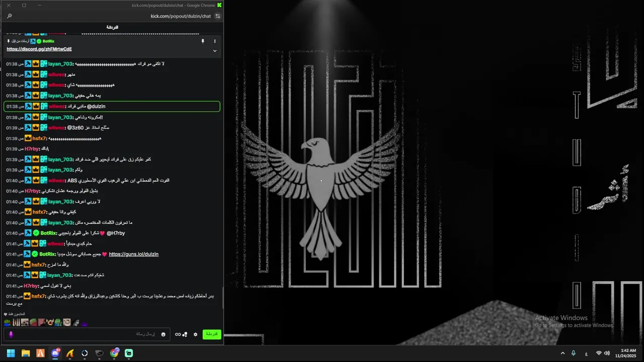Image resolution: width=644 pixels, height=362 pixels.
Task: Switch the Arabic input language indicator
Action: point(586,353)
